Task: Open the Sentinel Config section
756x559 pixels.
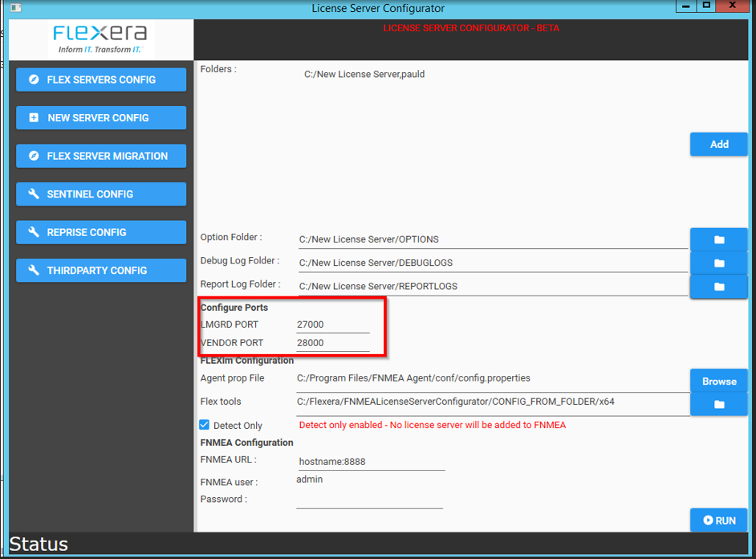Action: pos(101,194)
